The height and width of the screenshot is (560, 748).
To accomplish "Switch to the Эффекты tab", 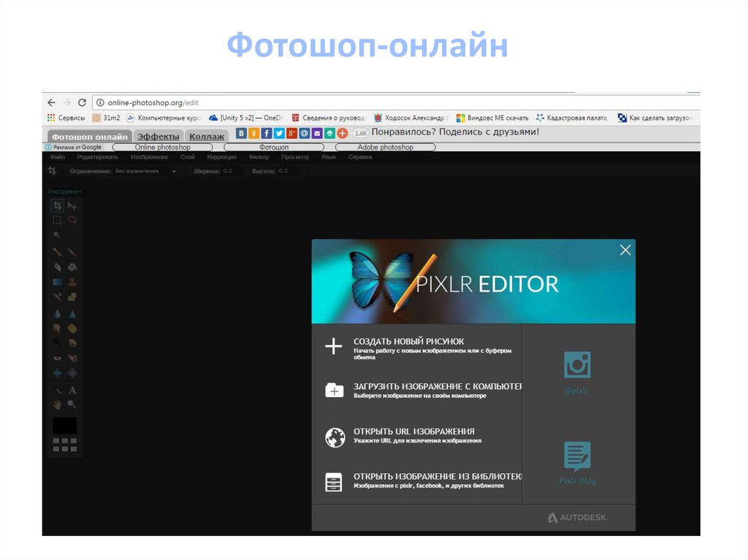I will click(159, 137).
